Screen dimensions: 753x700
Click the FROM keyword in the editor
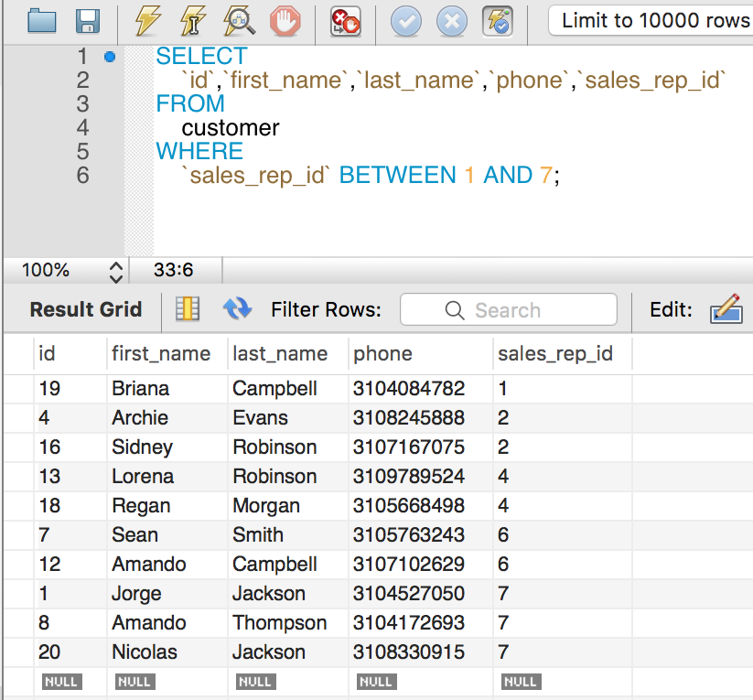(x=190, y=103)
